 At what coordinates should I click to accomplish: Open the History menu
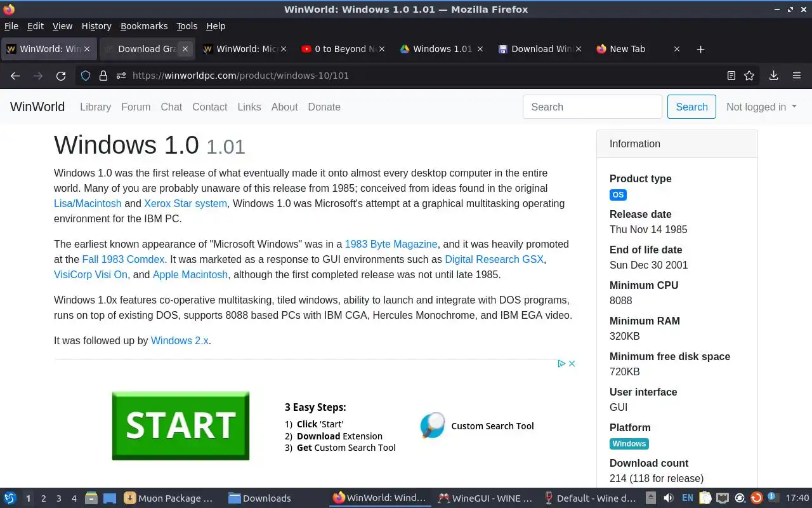tap(96, 26)
